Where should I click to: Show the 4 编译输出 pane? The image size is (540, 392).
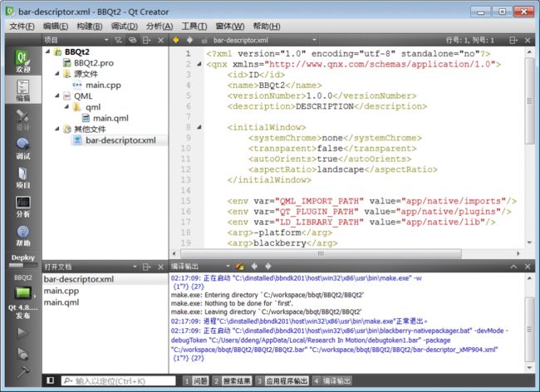point(332,381)
